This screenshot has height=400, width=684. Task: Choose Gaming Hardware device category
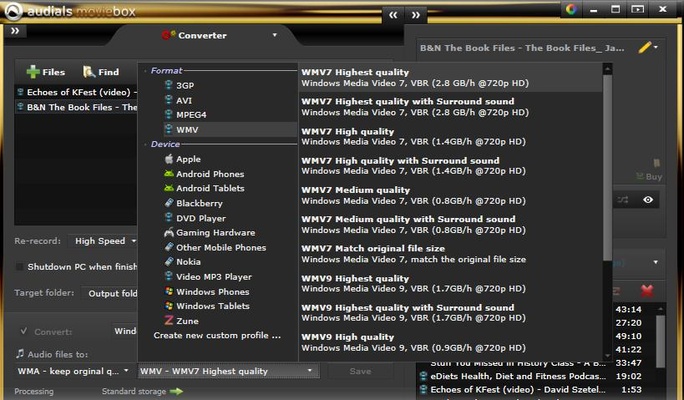click(x=215, y=233)
